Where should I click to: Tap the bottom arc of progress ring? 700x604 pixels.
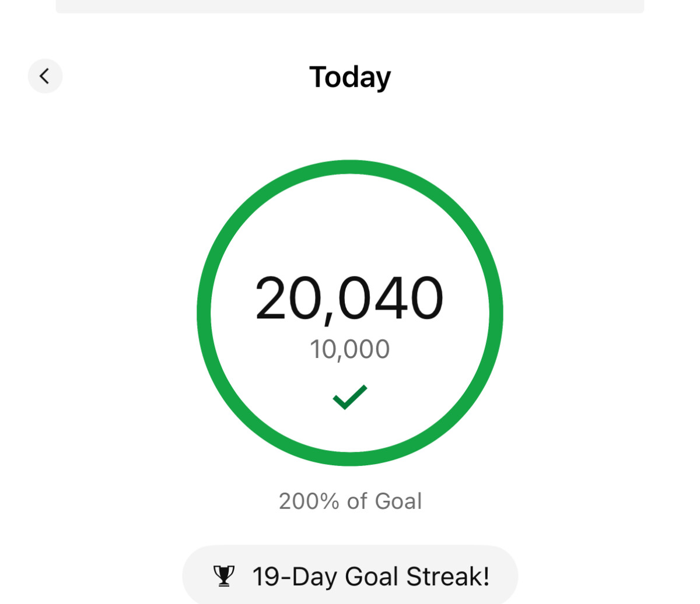tap(350, 459)
